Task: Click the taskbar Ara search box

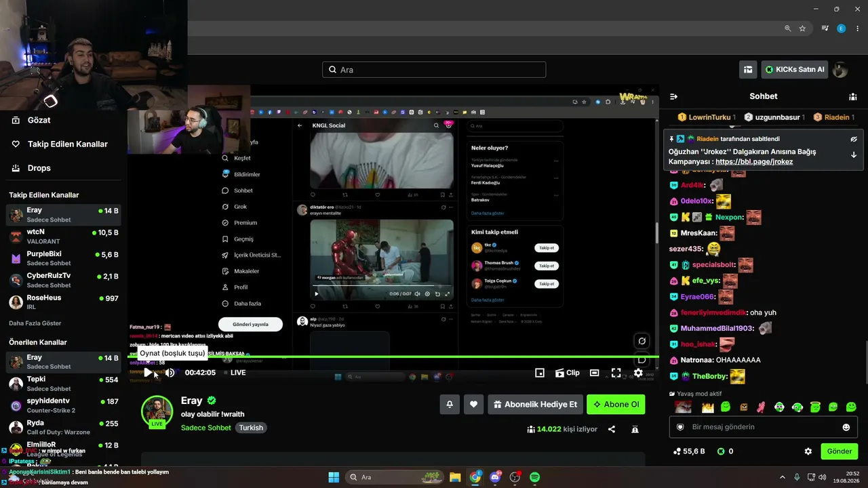Action: (394, 477)
